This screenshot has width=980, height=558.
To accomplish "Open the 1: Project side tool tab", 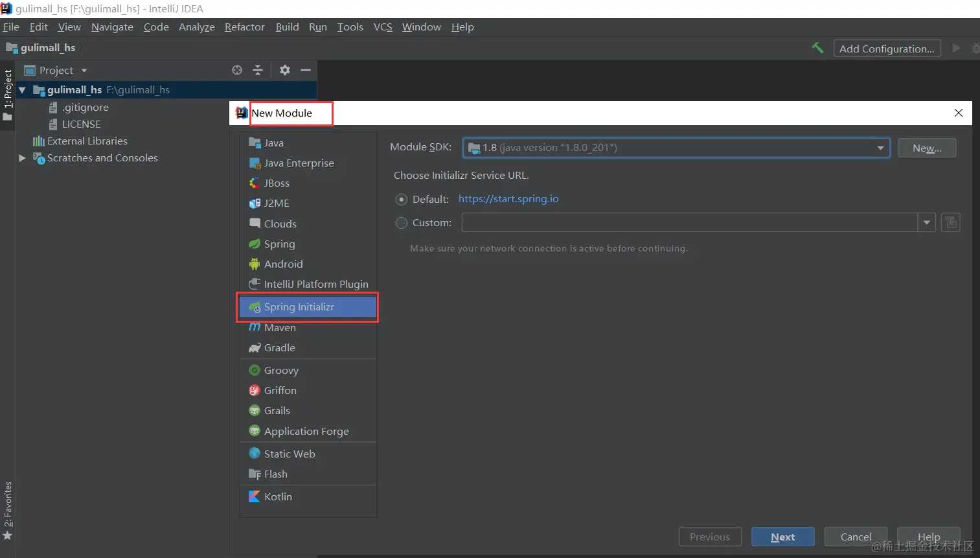I will click(x=8, y=95).
